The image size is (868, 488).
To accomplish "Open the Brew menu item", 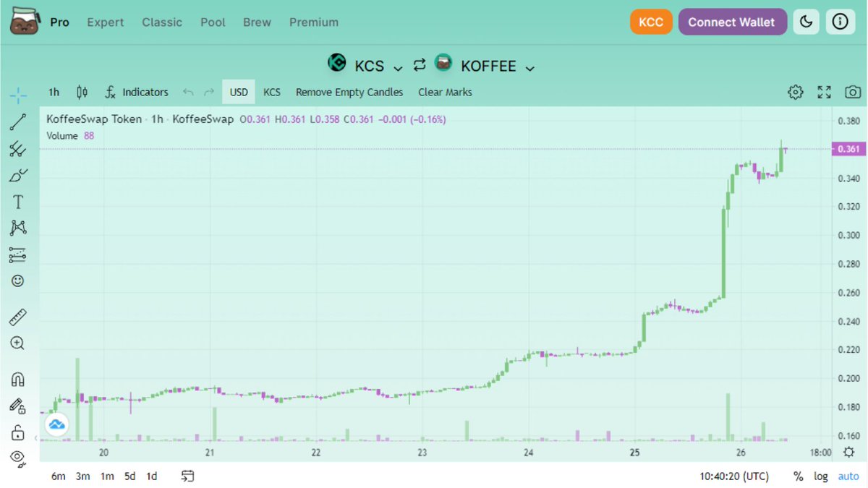I will [257, 22].
